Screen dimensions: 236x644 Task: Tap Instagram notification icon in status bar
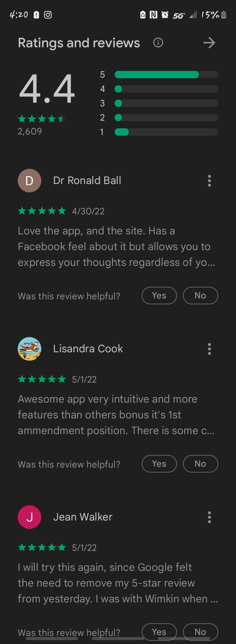(x=48, y=15)
